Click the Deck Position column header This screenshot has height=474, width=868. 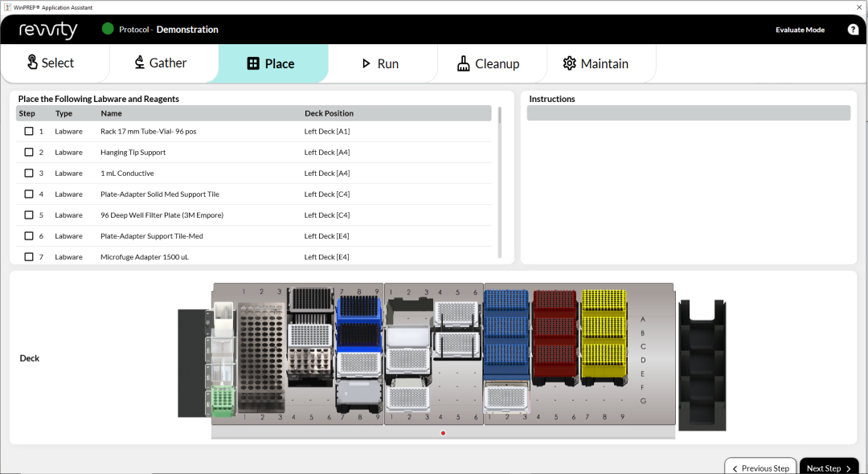329,113
